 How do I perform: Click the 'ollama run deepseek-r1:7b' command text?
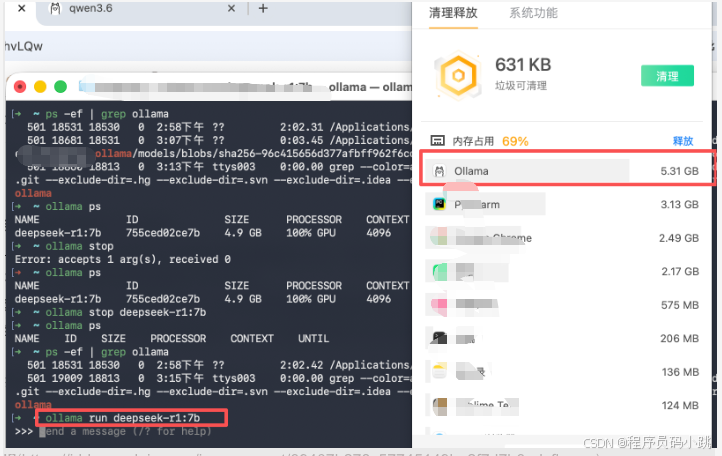point(122,418)
